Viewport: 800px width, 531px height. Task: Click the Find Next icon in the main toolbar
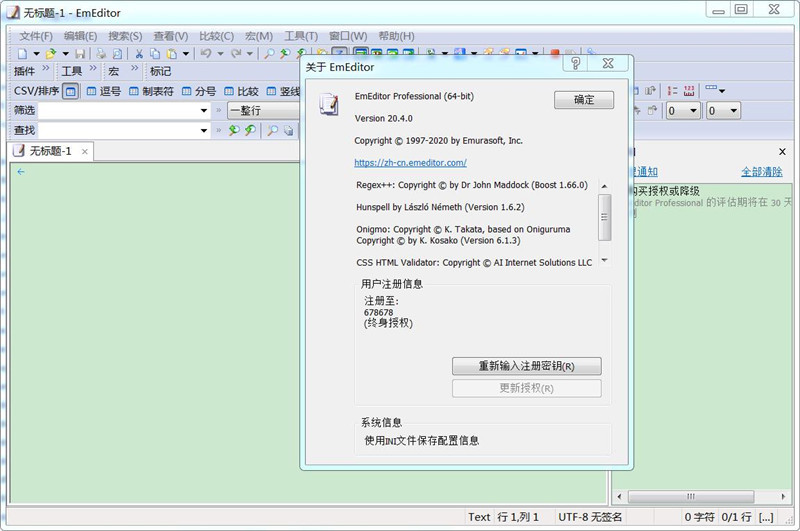[x=285, y=53]
